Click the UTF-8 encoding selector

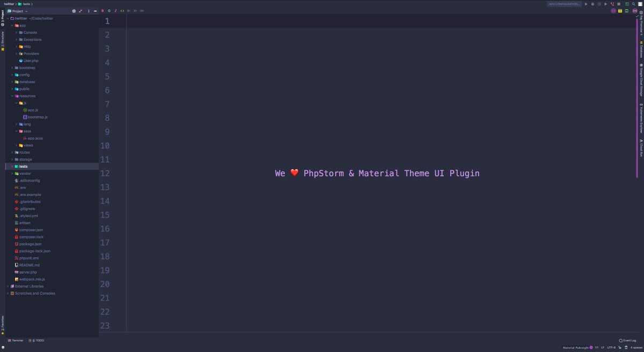click(611, 348)
